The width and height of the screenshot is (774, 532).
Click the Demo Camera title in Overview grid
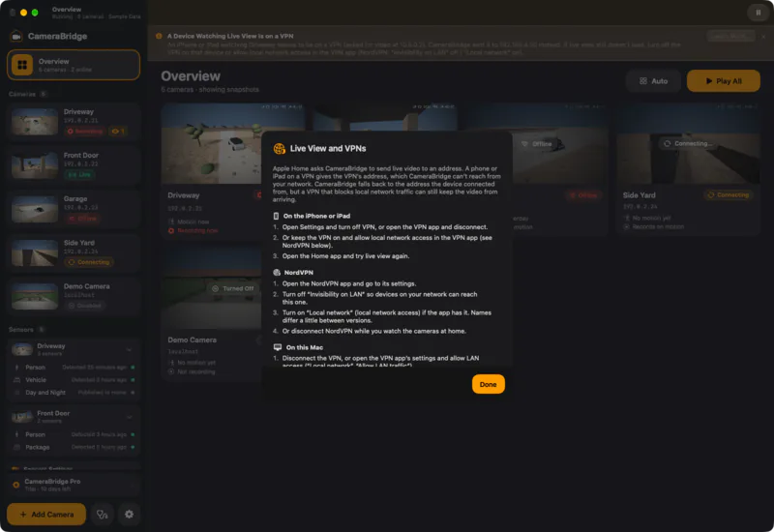coord(192,340)
